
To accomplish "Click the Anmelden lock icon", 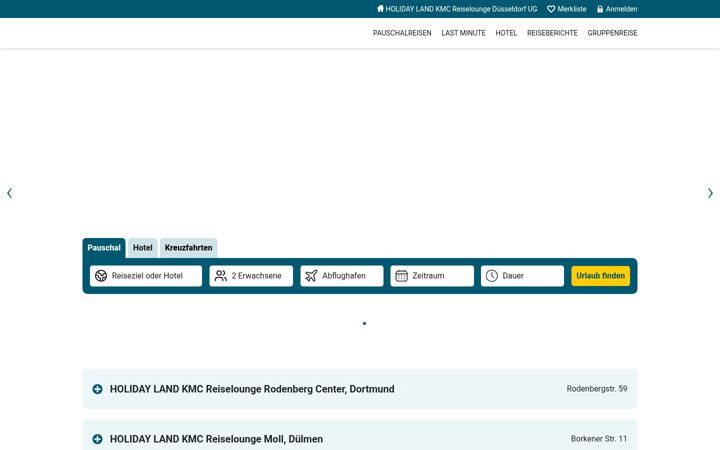I will (600, 9).
